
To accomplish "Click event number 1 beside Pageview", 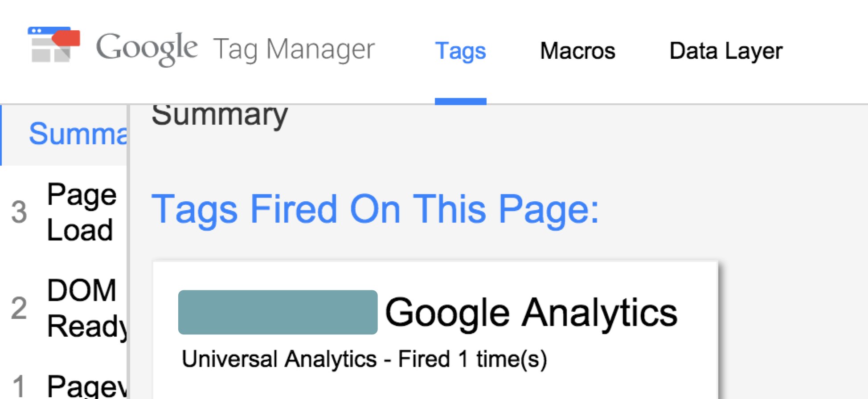I will 19,387.
